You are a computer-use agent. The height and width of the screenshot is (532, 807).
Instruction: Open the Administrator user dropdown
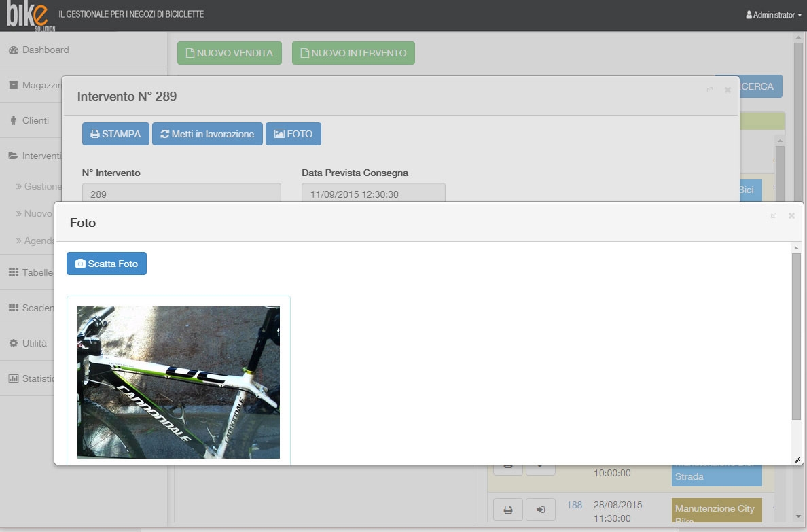point(774,15)
